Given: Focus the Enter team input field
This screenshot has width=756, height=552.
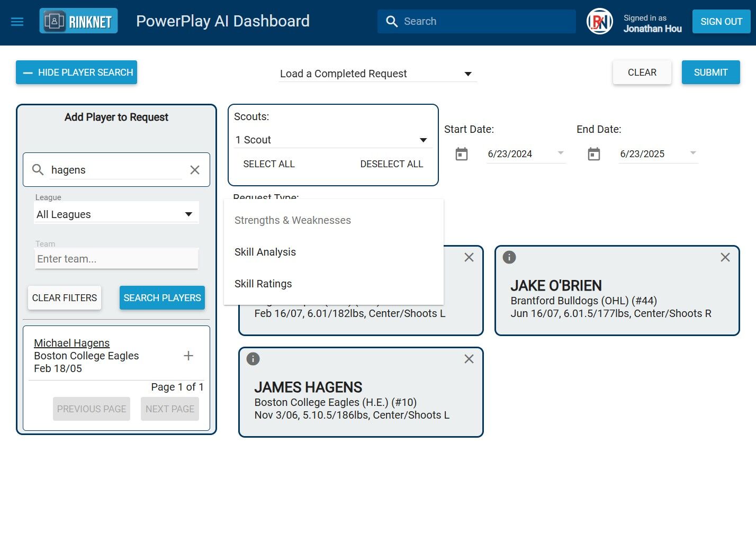Looking at the screenshot, I should click(116, 259).
